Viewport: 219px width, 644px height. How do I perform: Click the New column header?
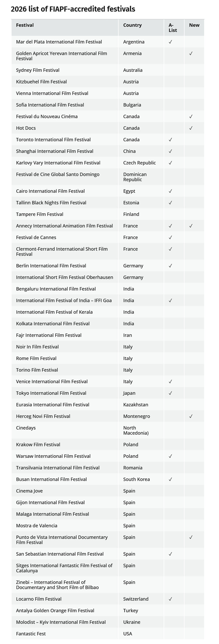pos(194,25)
